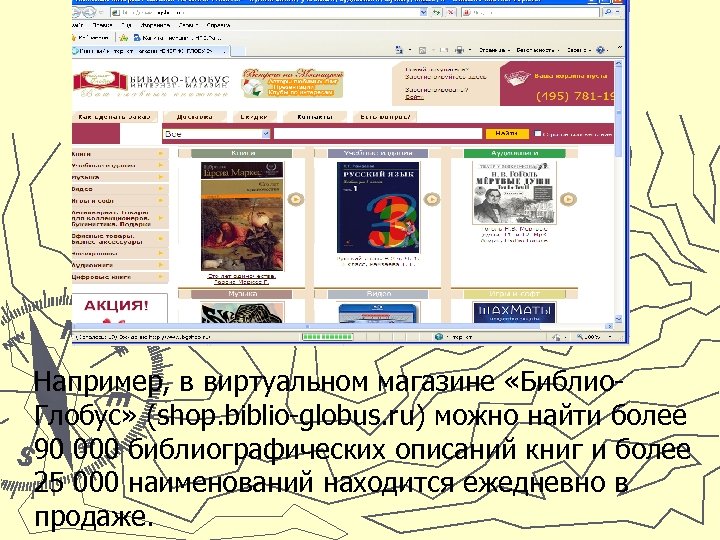Open the green Аудиокниги section header
Viewport: 720px width, 540px height.
click(514, 153)
